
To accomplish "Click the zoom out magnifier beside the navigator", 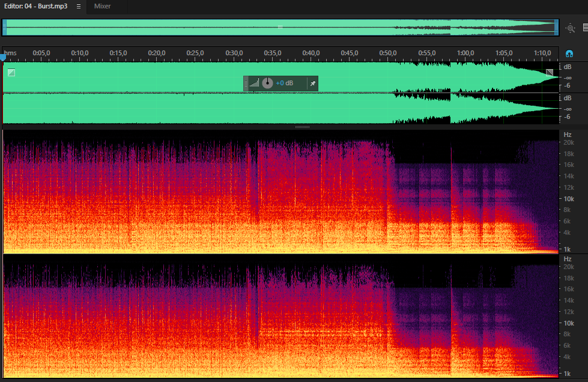I will (571, 28).
